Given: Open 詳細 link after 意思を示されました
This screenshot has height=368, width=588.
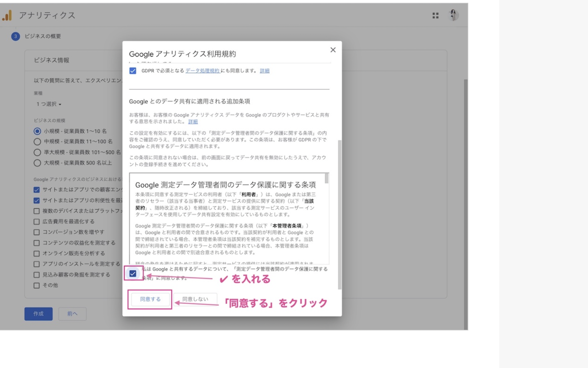Looking at the screenshot, I should coord(193,122).
